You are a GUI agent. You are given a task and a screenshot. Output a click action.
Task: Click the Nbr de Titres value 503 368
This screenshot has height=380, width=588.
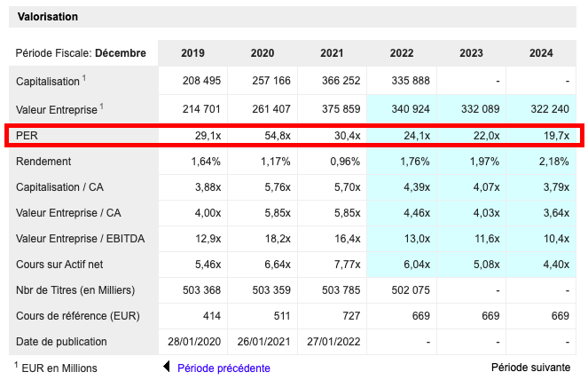[201, 289]
